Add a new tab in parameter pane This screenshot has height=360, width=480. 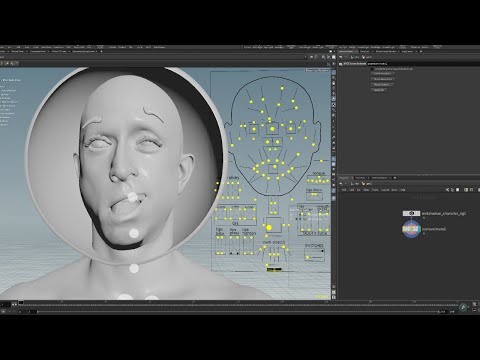[421, 51]
